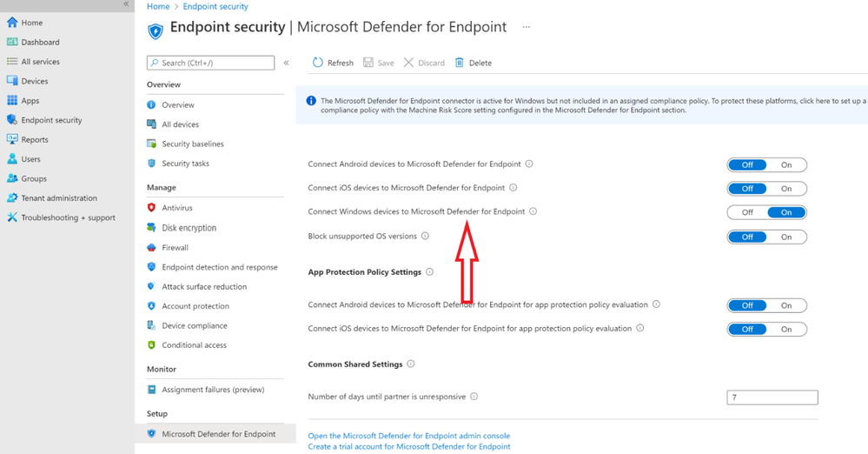Click the Troubleshooting + support wrench icon
868x454 pixels.
coord(12,217)
